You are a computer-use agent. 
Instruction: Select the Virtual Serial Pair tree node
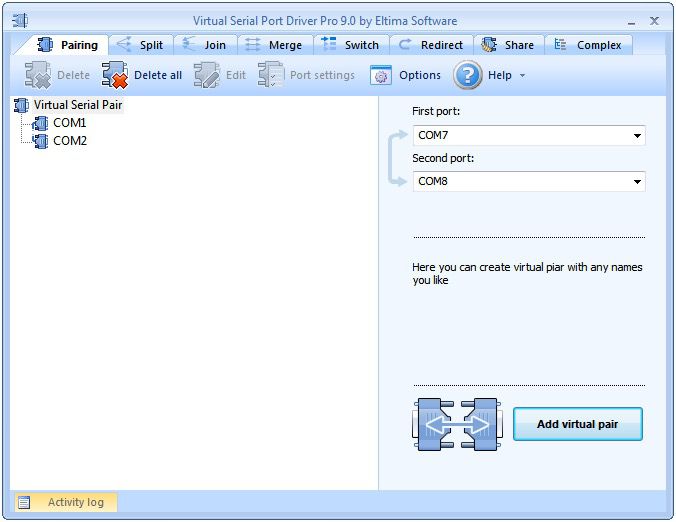78,105
